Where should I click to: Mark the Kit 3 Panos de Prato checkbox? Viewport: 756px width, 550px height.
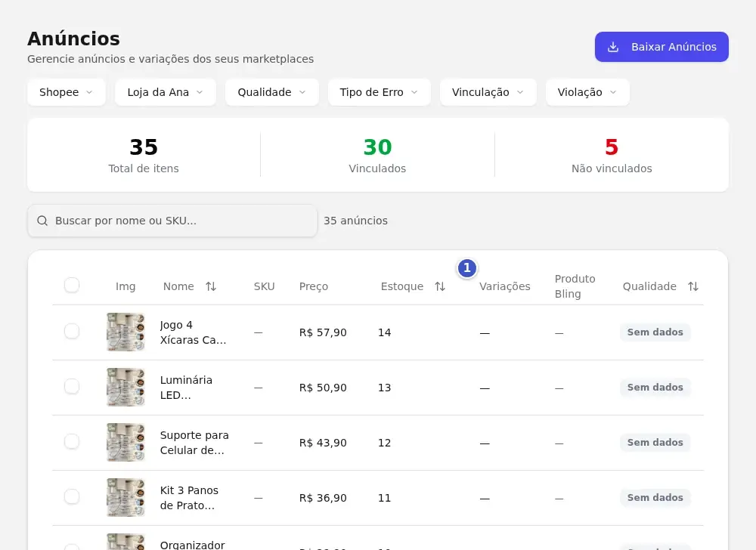[72, 496]
